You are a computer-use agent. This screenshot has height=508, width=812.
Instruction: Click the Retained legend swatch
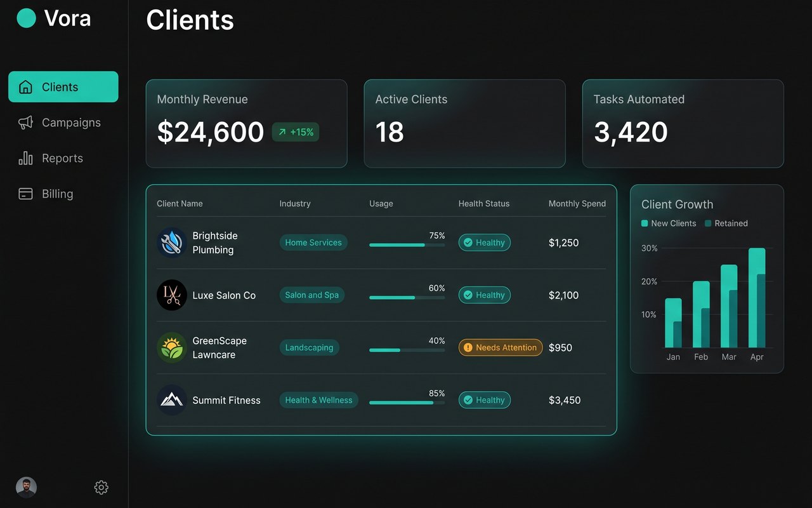(708, 224)
